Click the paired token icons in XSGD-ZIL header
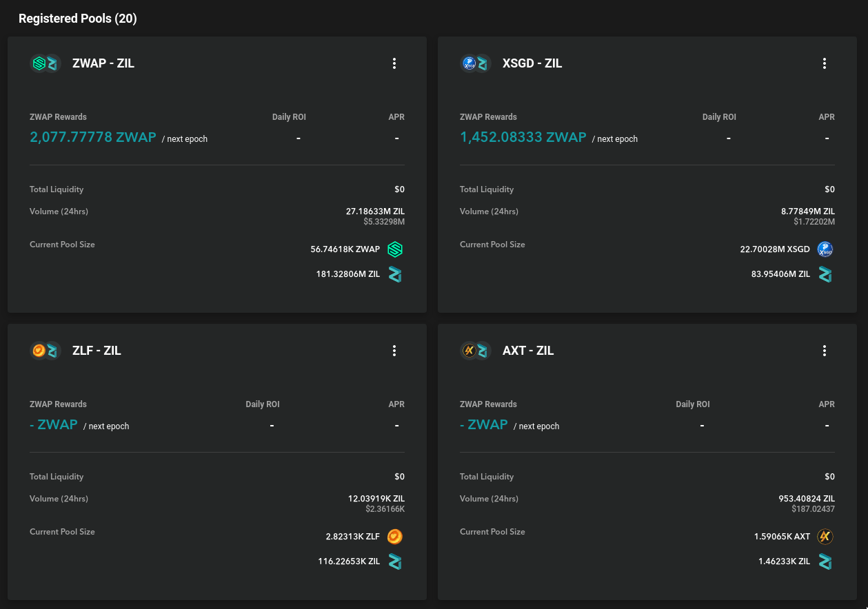This screenshot has height=609, width=868. (476, 63)
